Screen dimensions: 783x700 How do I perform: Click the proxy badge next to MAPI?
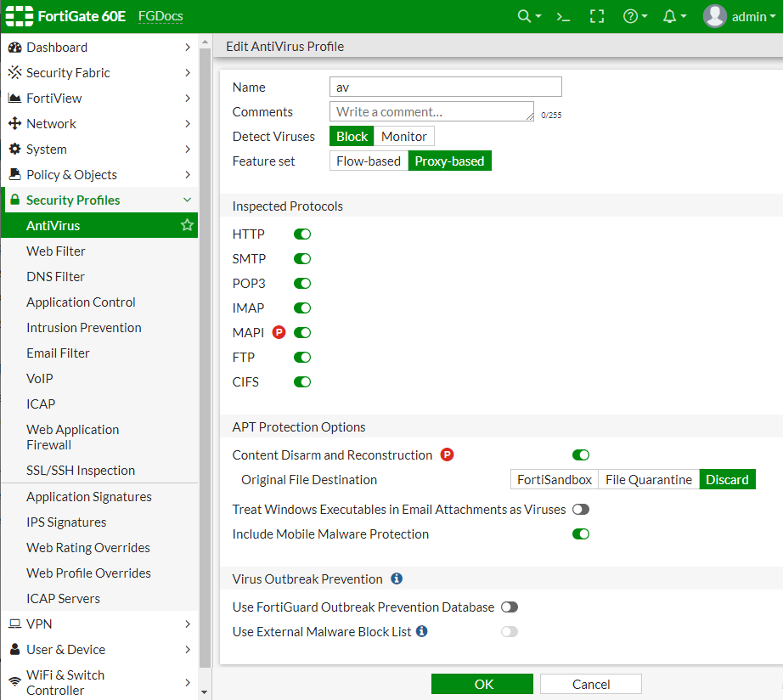pos(278,332)
